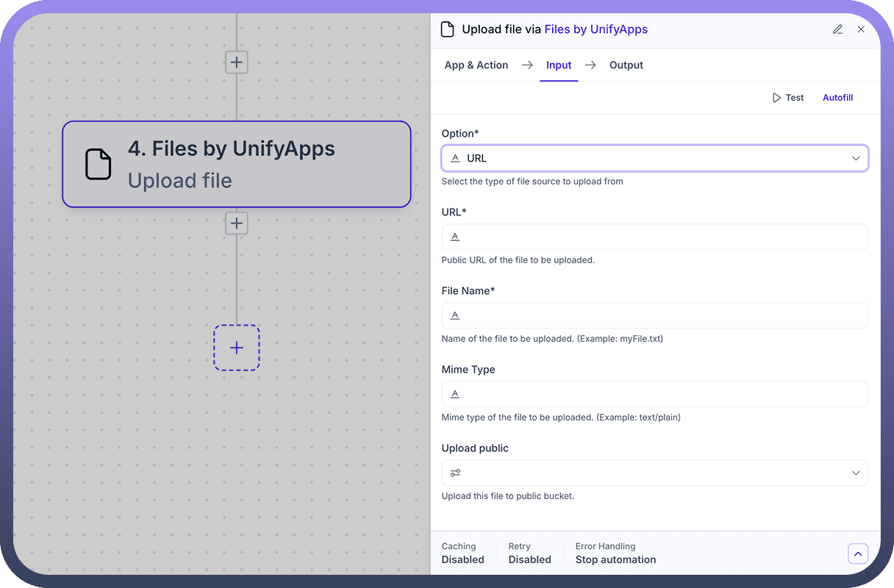The image size is (894, 588).
Task: Switch to the Output tab
Action: point(626,65)
